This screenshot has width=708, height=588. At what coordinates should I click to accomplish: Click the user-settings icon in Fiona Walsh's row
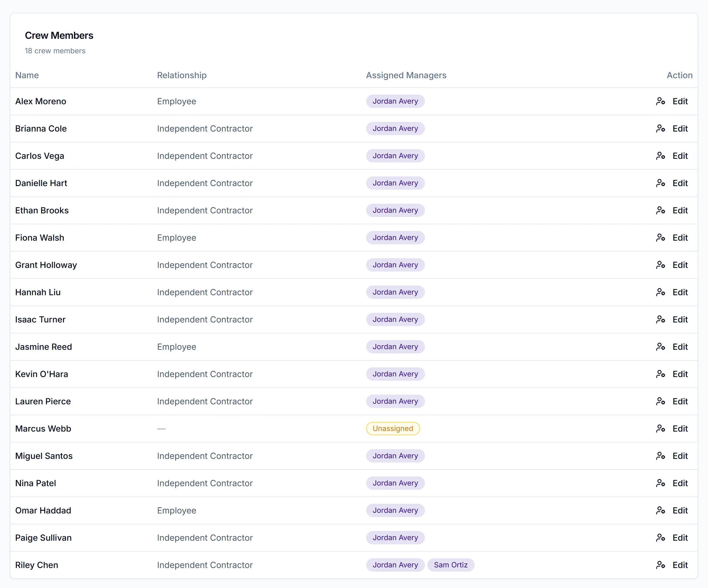point(660,238)
